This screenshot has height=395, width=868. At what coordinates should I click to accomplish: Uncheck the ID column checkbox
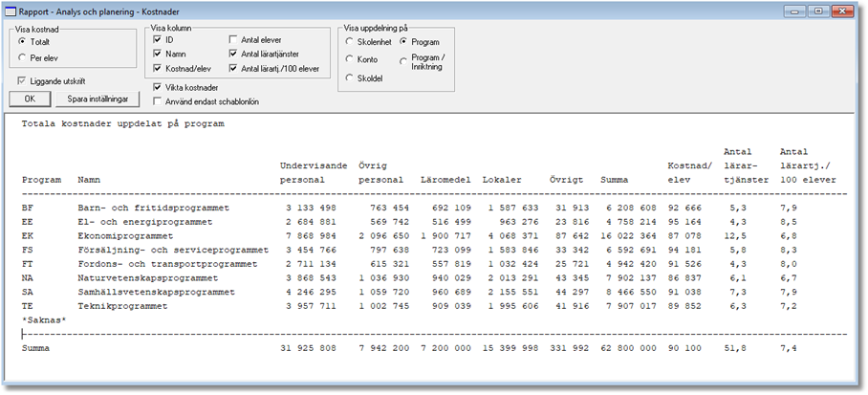click(158, 40)
